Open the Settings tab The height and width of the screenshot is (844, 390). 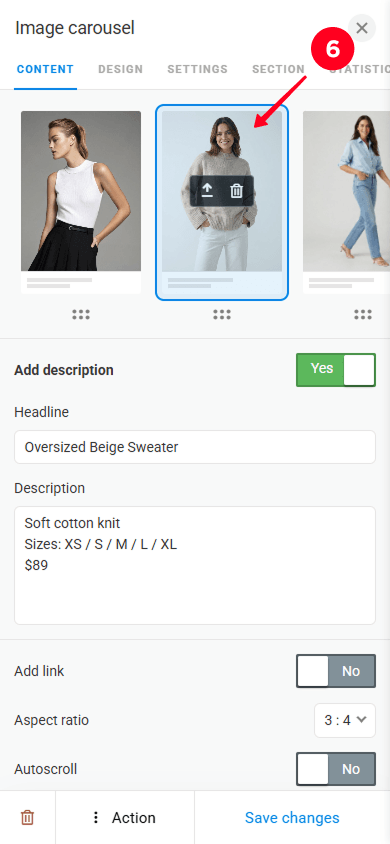[x=197, y=69]
